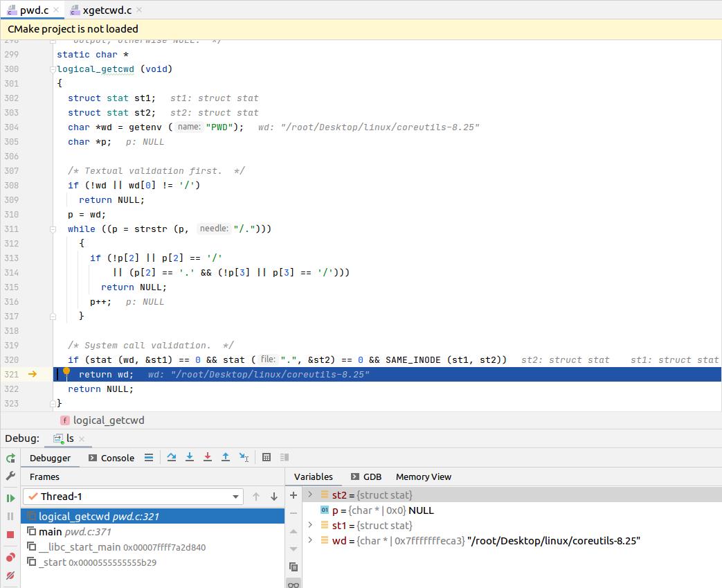Select the __libc_start_main frame

click(152, 547)
